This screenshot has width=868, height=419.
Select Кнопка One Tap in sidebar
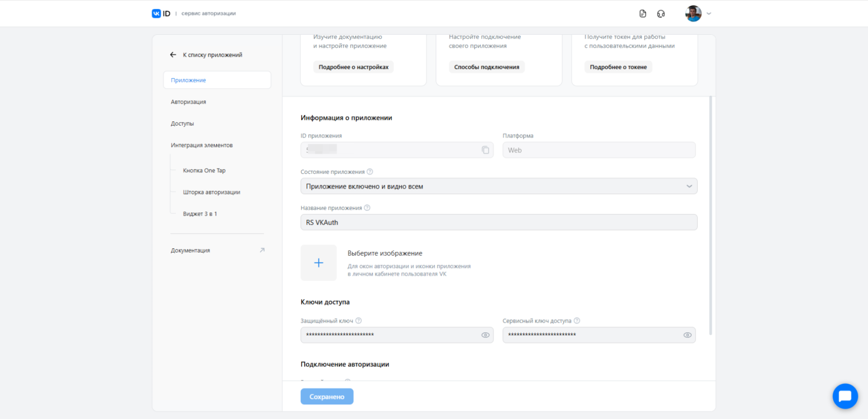click(x=204, y=171)
